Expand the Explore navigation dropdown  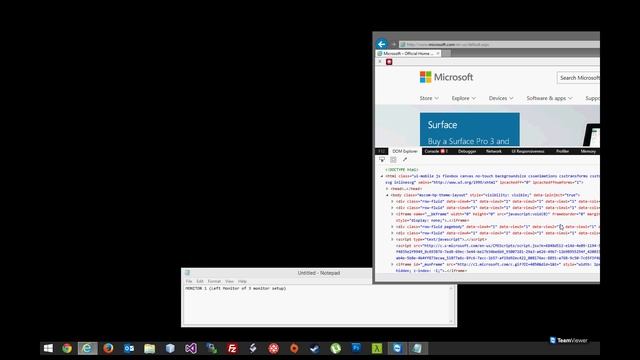point(464,98)
